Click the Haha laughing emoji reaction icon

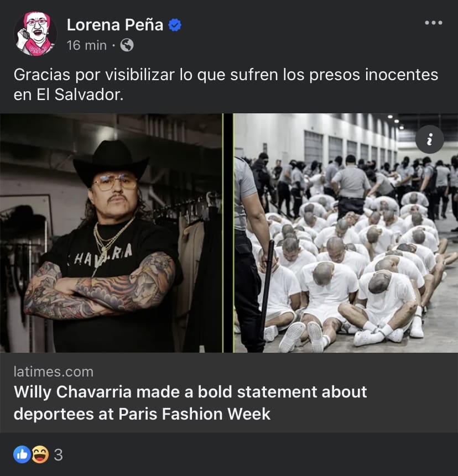40,454
